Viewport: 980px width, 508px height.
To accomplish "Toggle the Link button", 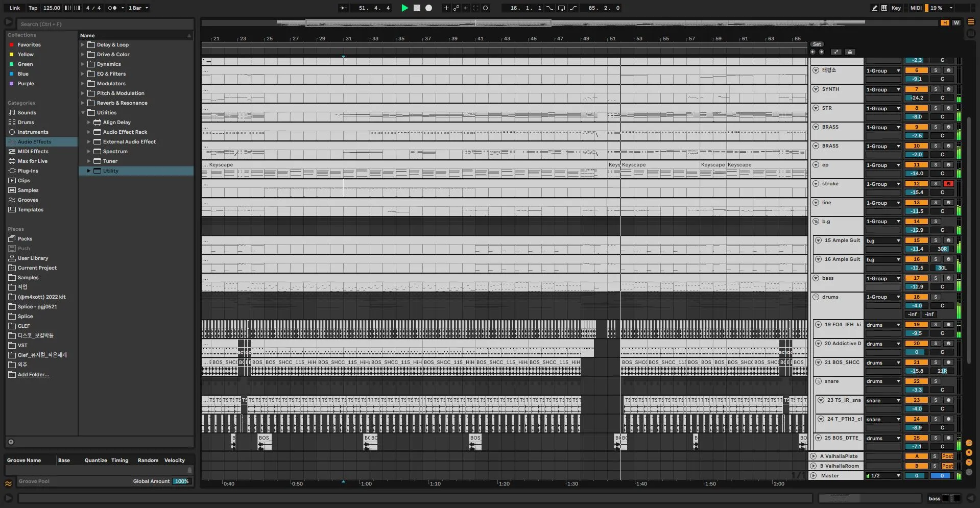I will [x=15, y=8].
